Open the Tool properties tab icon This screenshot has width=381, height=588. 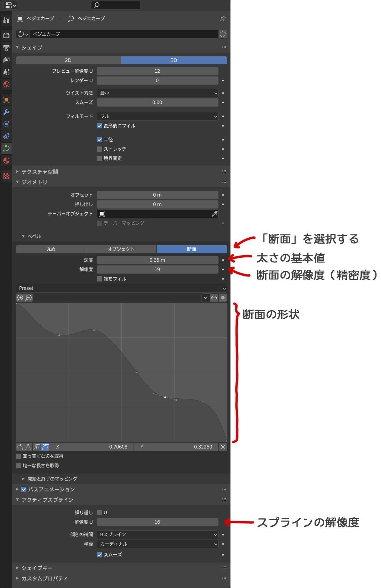pos(6,21)
